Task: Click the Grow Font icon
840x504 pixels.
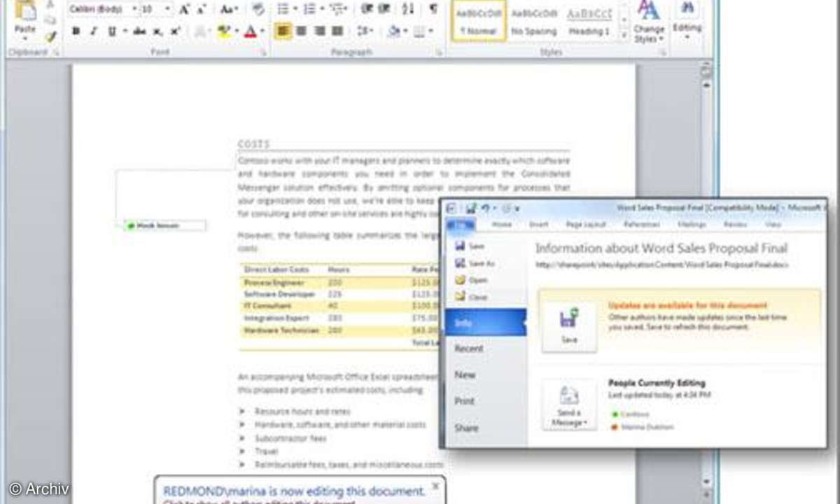Action: 184,9
